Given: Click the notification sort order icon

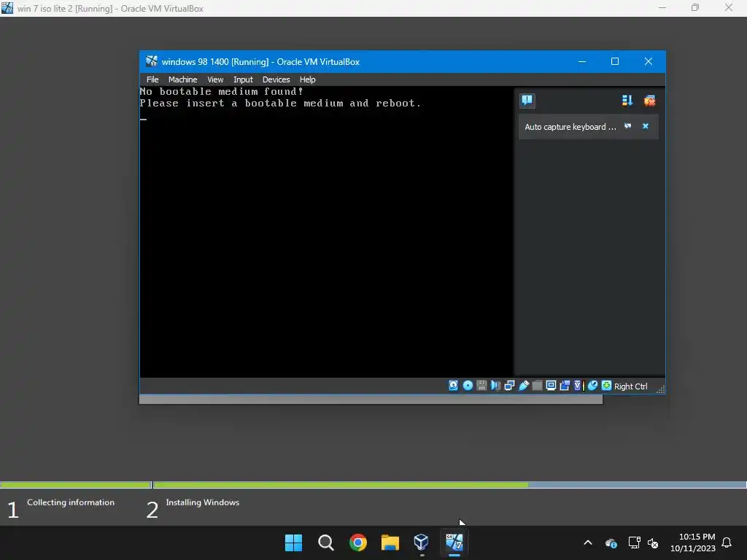Looking at the screenshot, I should (x=627, y=101).
